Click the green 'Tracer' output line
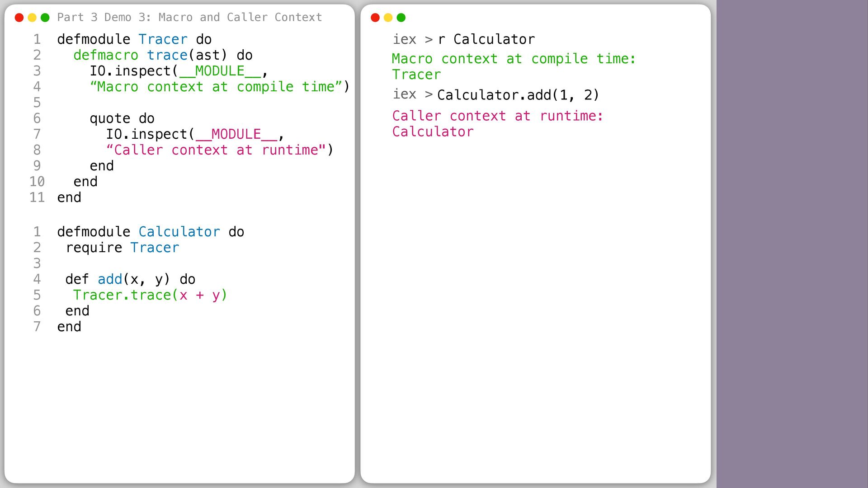Screen dimensions: 868x488 coord(416,75)
